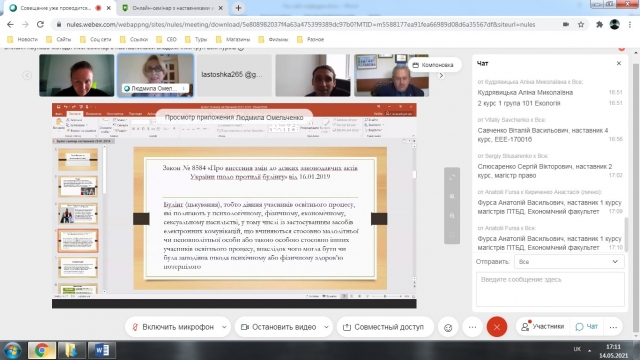This screenshot has width=640, height=360.
Task: Go back with browser back arrow
Action: [x=10, y=24]
